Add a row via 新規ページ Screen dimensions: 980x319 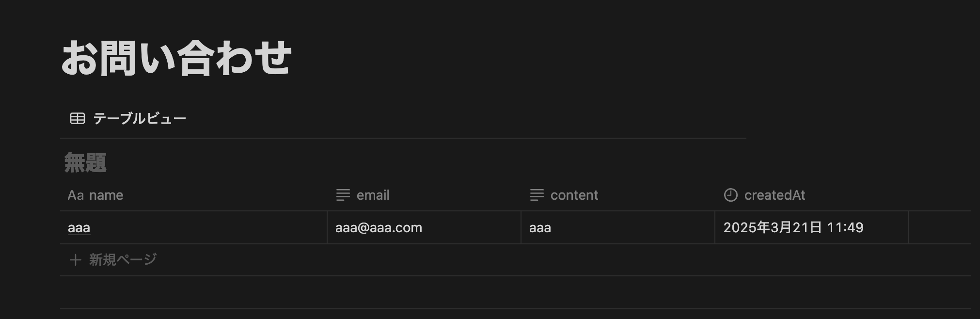[123, 260]
